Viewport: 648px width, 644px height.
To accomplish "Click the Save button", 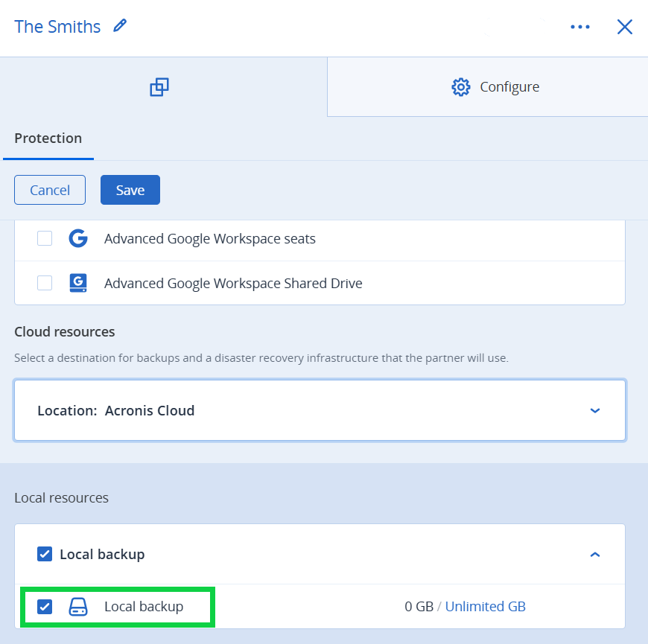I will click(x=130, y=190).
